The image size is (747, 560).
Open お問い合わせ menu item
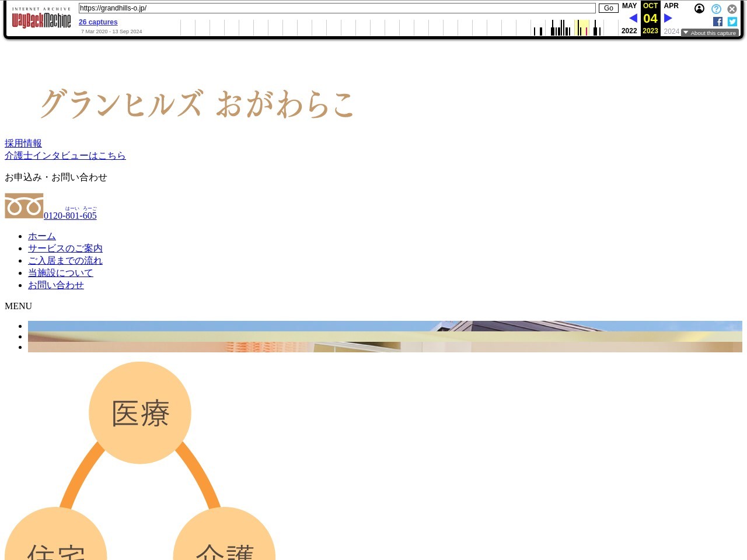56,285
